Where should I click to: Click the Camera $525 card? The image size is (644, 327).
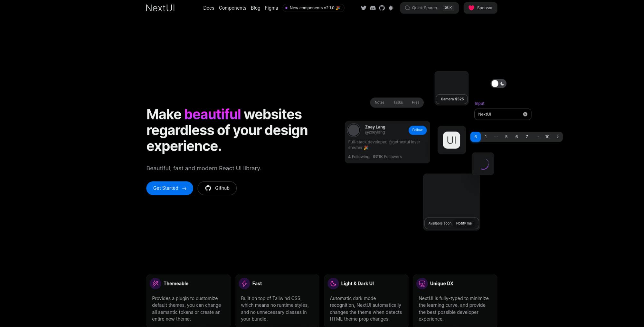pyautogui.click(x=451, y=88)
